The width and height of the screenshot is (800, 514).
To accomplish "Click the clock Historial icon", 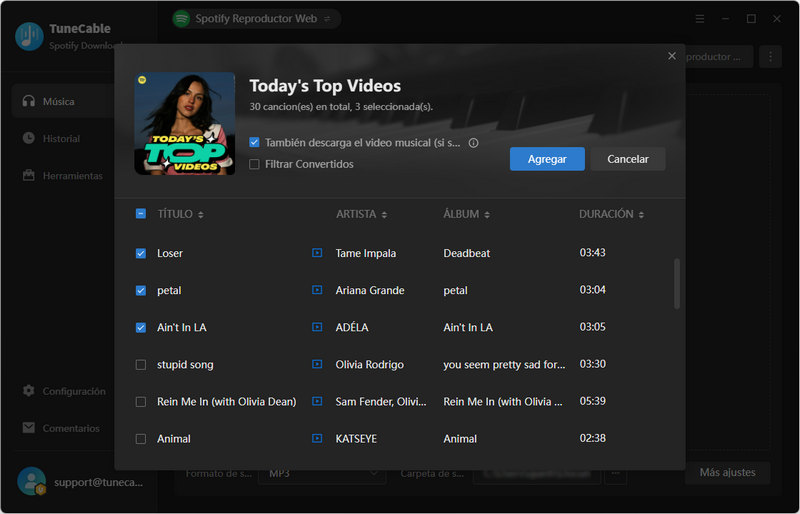I will point(29,138).
